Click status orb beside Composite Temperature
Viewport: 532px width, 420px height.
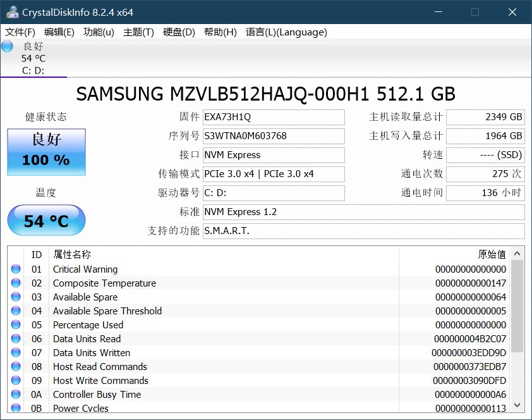coord(16,283)
